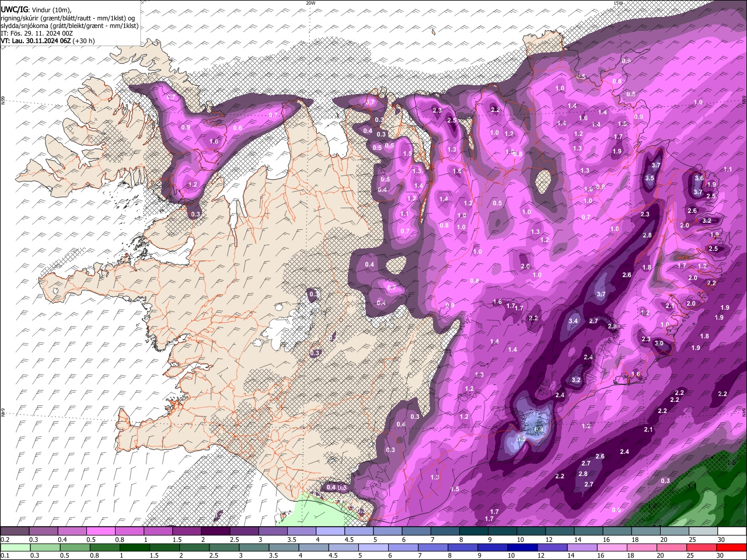
Task: Click the '15W' longitude label
Action: 618,3
